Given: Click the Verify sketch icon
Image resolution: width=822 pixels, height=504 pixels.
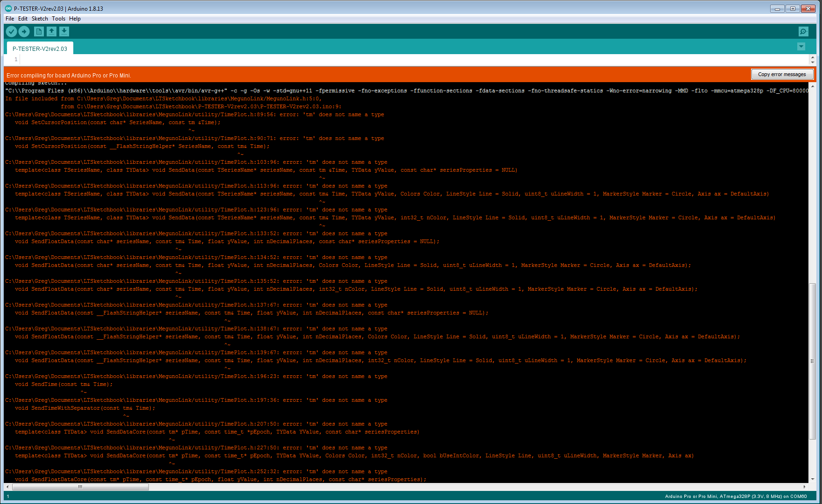Looking at the screenshot, I should (x=11, y=31).
